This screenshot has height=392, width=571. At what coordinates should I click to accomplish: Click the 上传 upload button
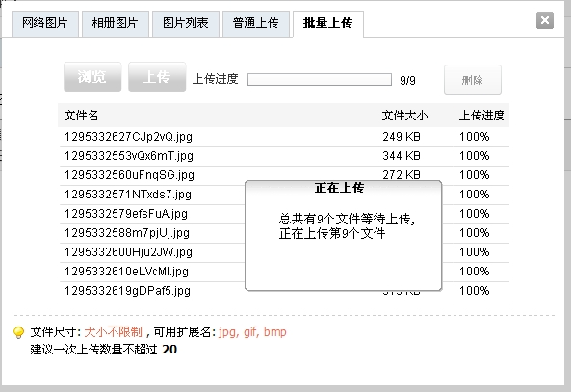(x=157, y=77)
